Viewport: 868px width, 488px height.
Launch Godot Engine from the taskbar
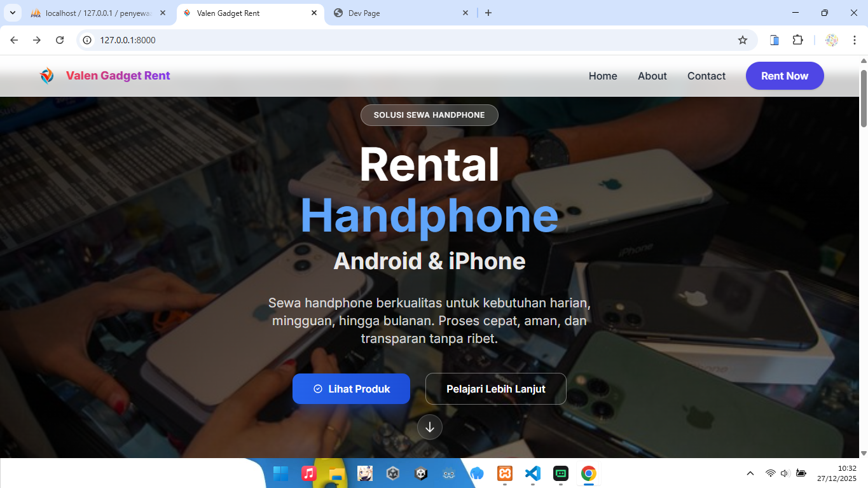click(x=448, y=473)
